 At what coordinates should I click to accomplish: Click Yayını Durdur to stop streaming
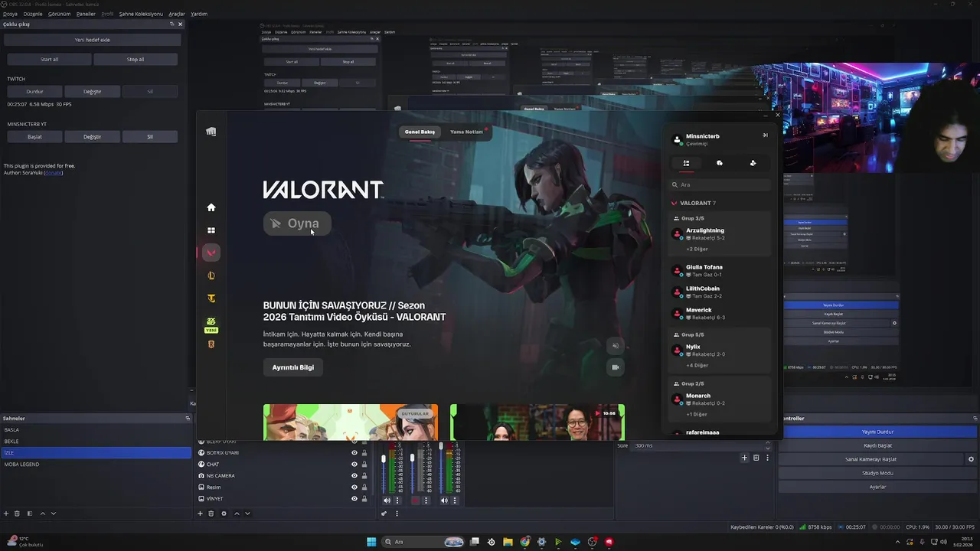(x=877, y=432)
